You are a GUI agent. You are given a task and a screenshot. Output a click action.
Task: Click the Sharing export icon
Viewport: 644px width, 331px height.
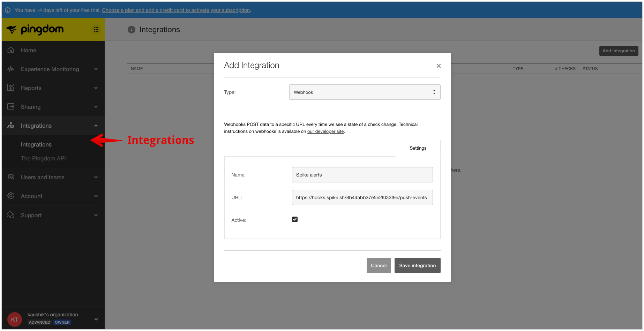pyautogui.click(x=11, y=107)
